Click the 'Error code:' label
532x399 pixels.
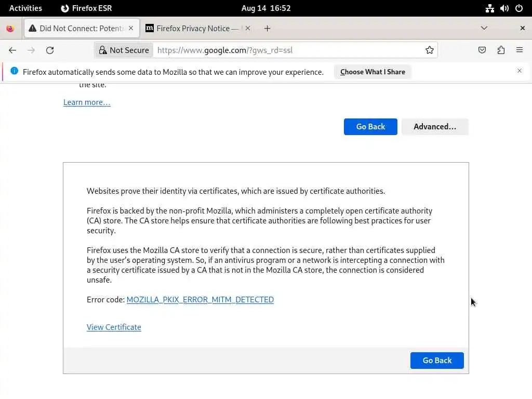point(106,300)
